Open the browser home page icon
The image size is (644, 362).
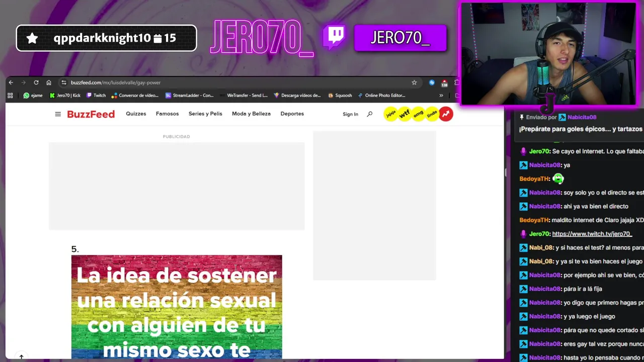[49, 82]
